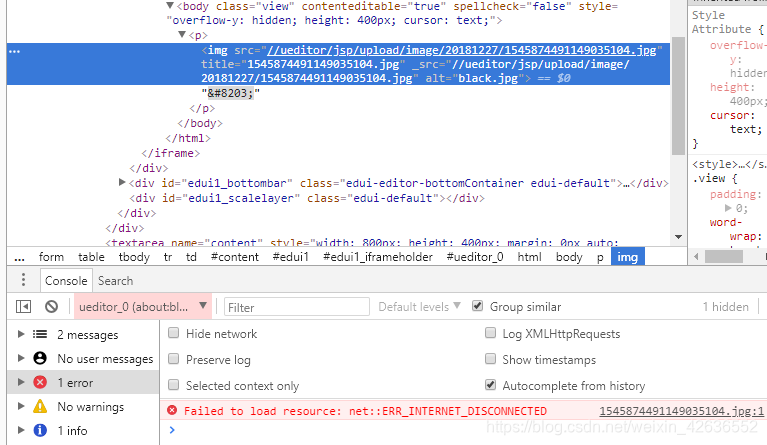Screen dimensions: 767x445
Task: Select the textarea name="content" row
Action: pos(362,242)
